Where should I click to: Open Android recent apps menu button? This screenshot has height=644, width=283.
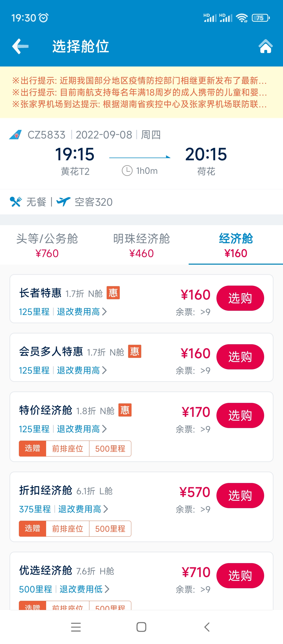(76, 627)
